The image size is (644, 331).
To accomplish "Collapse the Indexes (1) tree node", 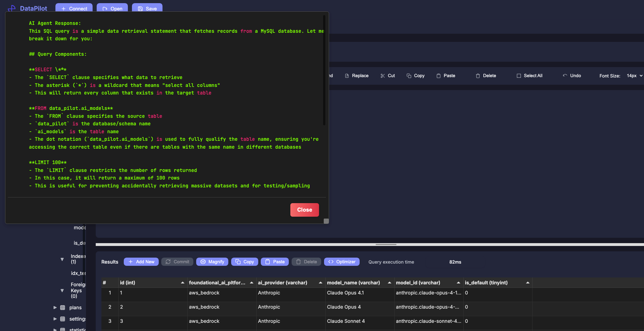I will tap(62, 259).
